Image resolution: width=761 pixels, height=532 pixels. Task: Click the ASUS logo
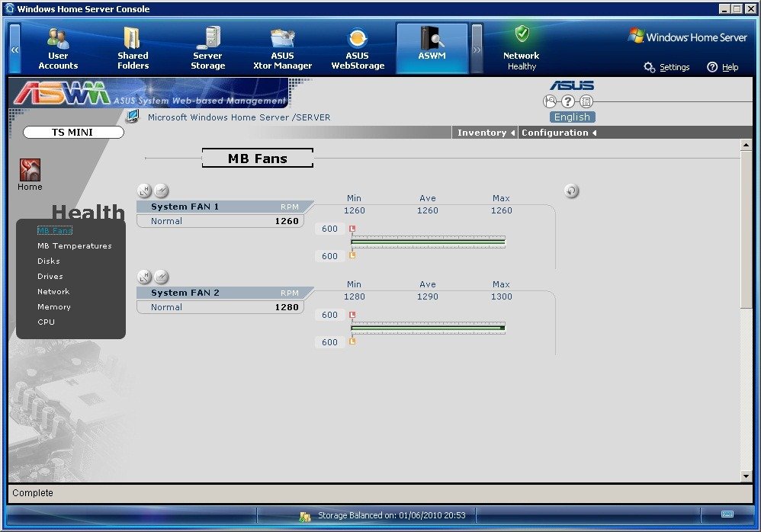tap(572, 86)
